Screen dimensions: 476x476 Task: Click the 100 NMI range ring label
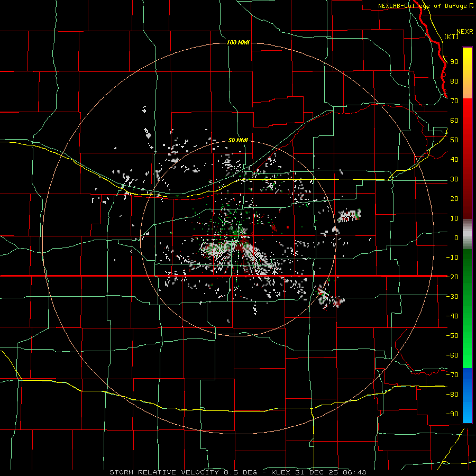click(238, 42)
